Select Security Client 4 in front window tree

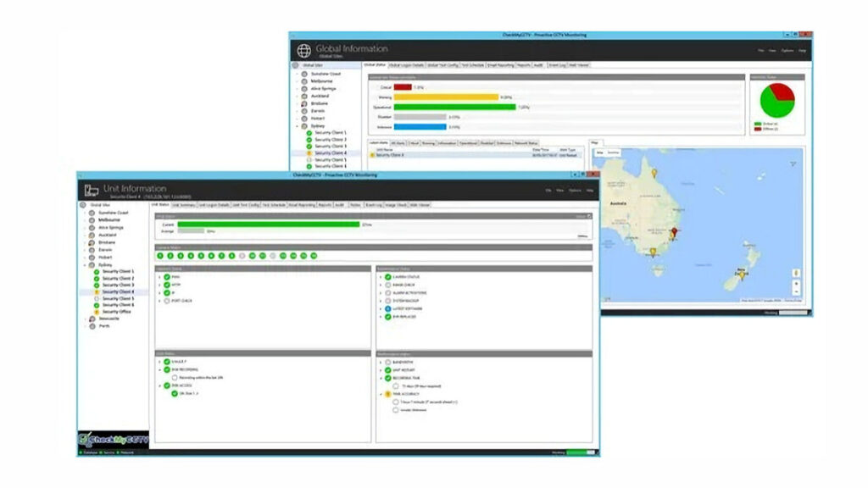click(x=117, y=291)
